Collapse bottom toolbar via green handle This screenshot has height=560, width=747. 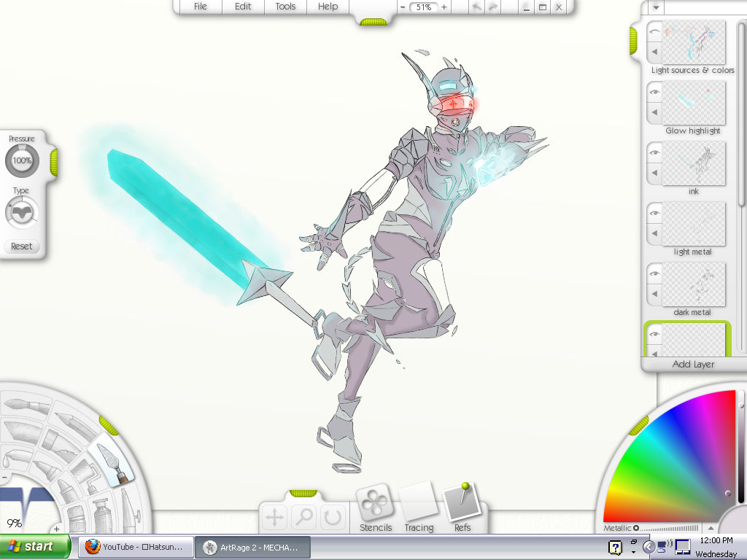pyautogui.click(x=303, y=494)
